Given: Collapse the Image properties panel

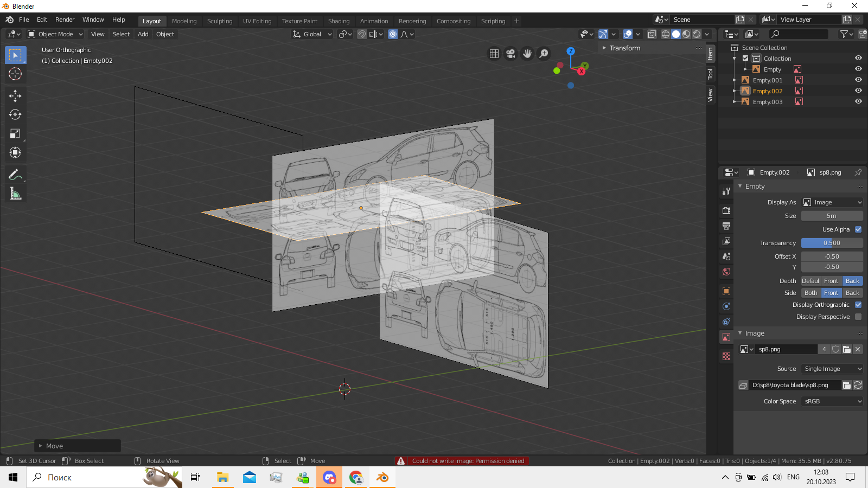Looking at the screenshot, I should tap(755, 333).
